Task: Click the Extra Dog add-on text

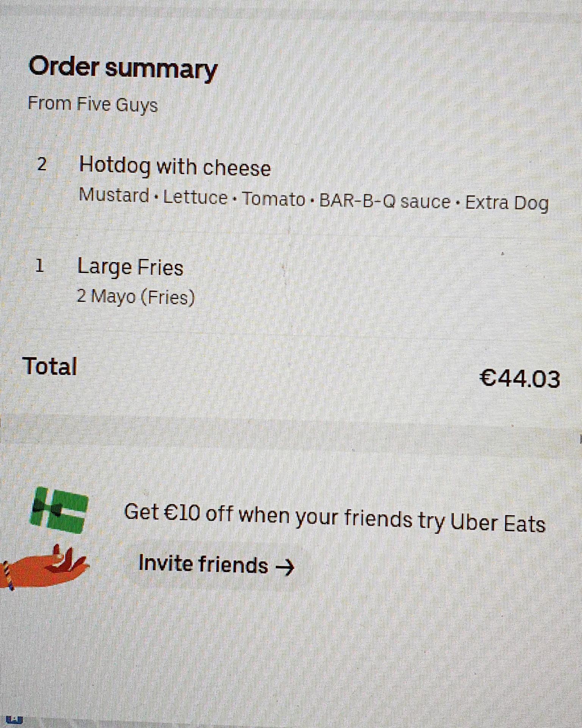Action: click(x=507, y=203)
